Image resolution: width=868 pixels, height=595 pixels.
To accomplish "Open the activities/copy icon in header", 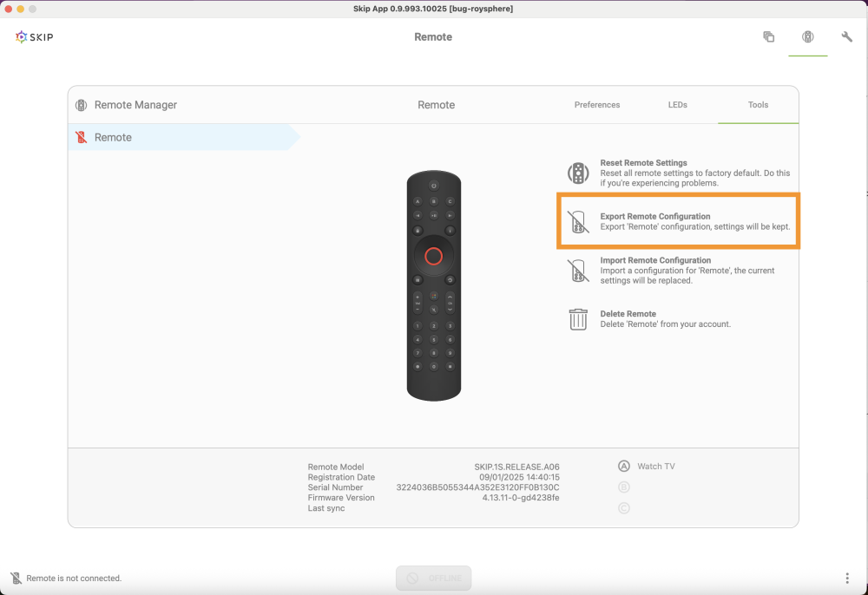I will click(x=768, y=37).
